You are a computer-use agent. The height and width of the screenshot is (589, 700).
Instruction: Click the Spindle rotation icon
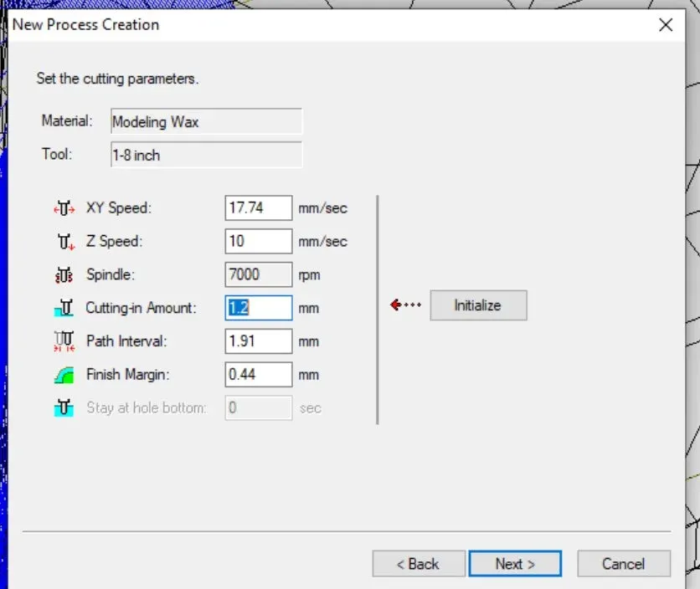64,275
